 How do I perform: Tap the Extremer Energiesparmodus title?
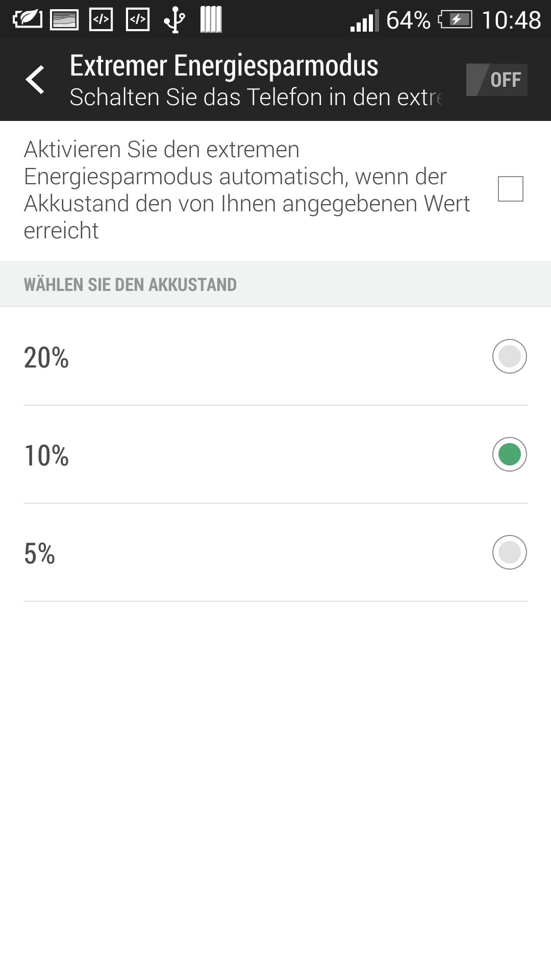pyautogui.click(x=224, y=66)
